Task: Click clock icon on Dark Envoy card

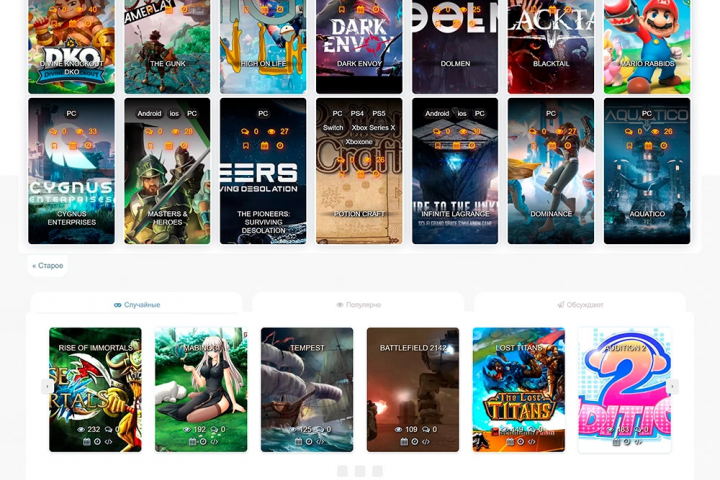Action: 376,10
